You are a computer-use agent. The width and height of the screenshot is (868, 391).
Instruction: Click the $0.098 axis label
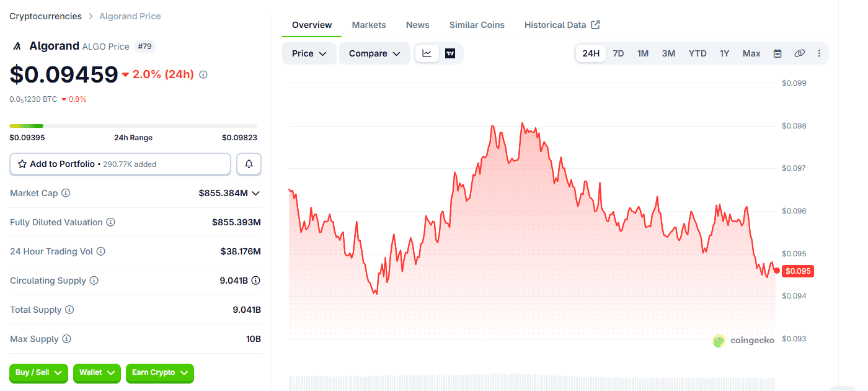pyautogui.click(x=794, y=126)
